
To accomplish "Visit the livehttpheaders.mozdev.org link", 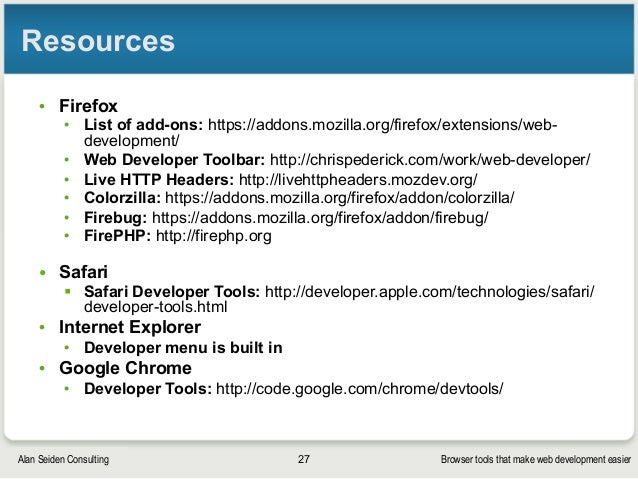I will [358, 179].
